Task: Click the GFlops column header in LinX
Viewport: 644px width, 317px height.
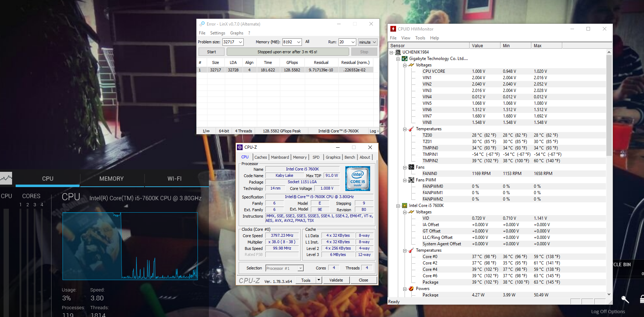Action: click(x=292, y=62)
